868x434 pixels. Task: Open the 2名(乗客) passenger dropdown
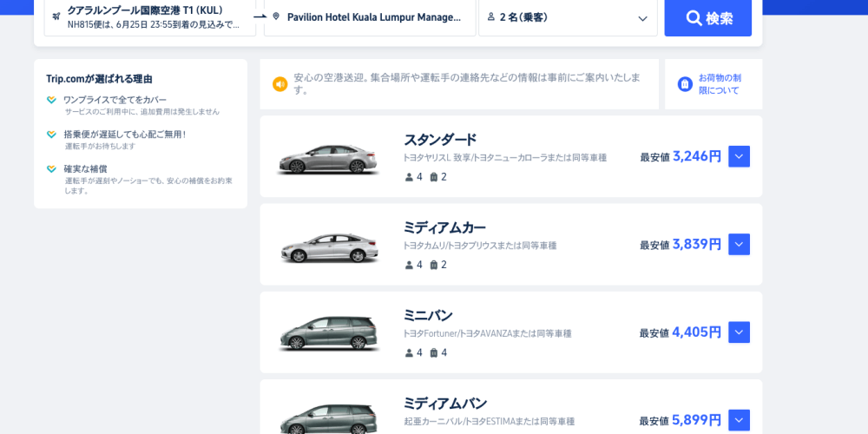(568, 17)
